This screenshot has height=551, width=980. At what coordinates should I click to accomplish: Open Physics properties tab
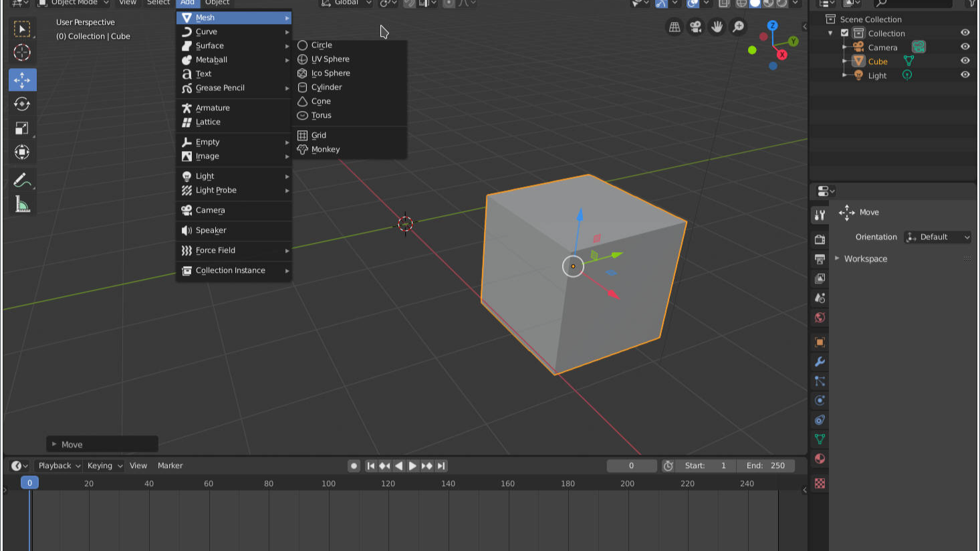coord(820,401)
